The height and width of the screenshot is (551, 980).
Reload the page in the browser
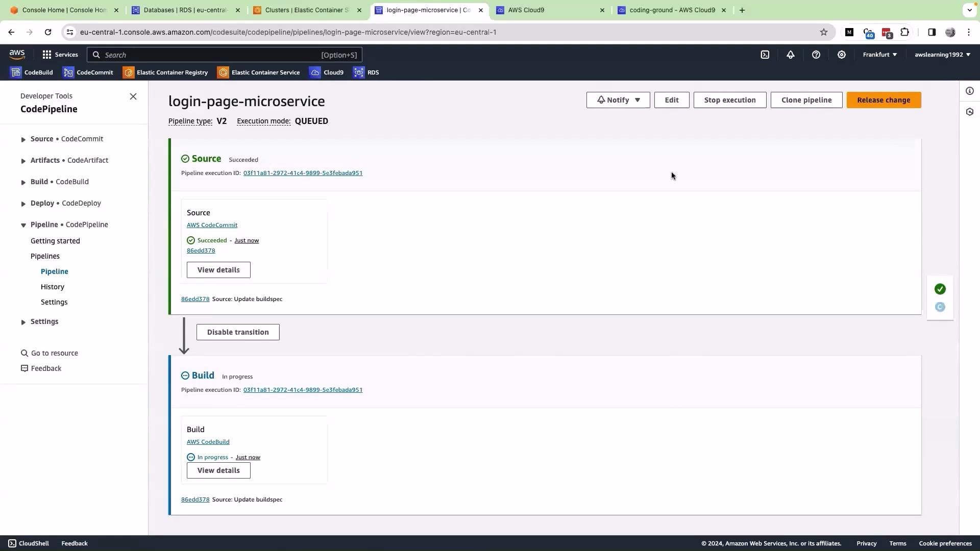(48, 32)
